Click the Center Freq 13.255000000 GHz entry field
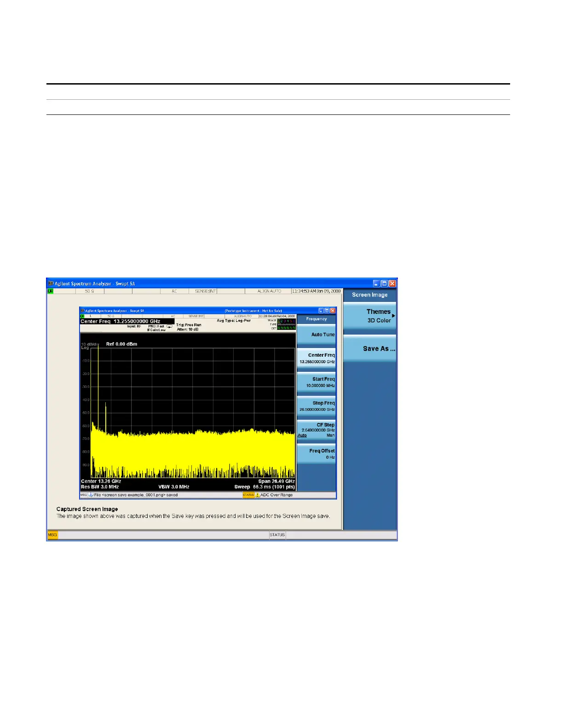This screenshot has width=563, height=728. [127, 321]
